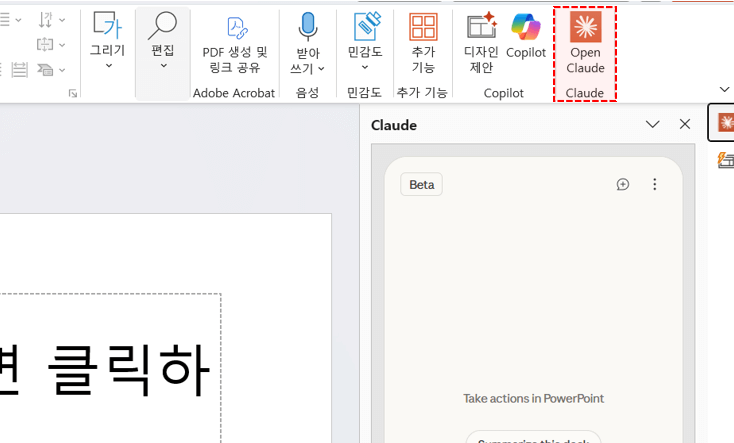Open the 민감도 sensitivity dropdown
Screen dimensions: 734x443
click(x=364, y=67)
